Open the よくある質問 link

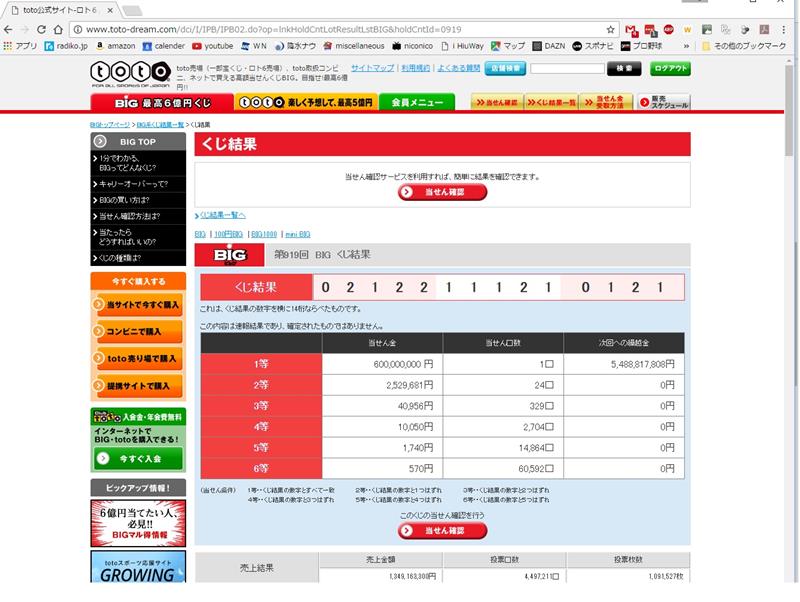pos(458,68)
